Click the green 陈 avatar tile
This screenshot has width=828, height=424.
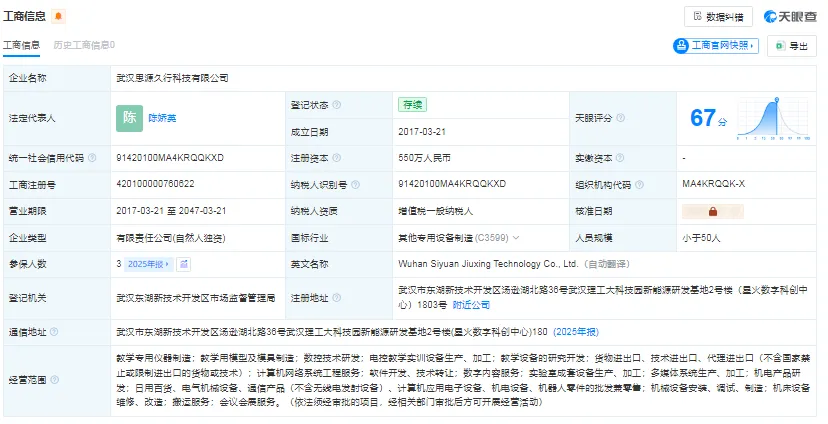(129, 118)
